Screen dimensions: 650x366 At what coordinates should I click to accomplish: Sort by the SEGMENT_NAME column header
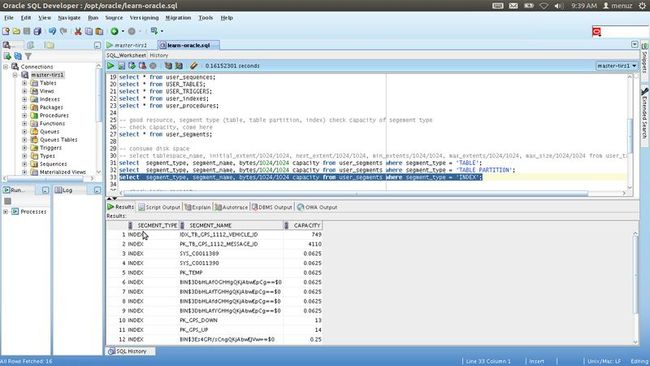coord(231,225)
